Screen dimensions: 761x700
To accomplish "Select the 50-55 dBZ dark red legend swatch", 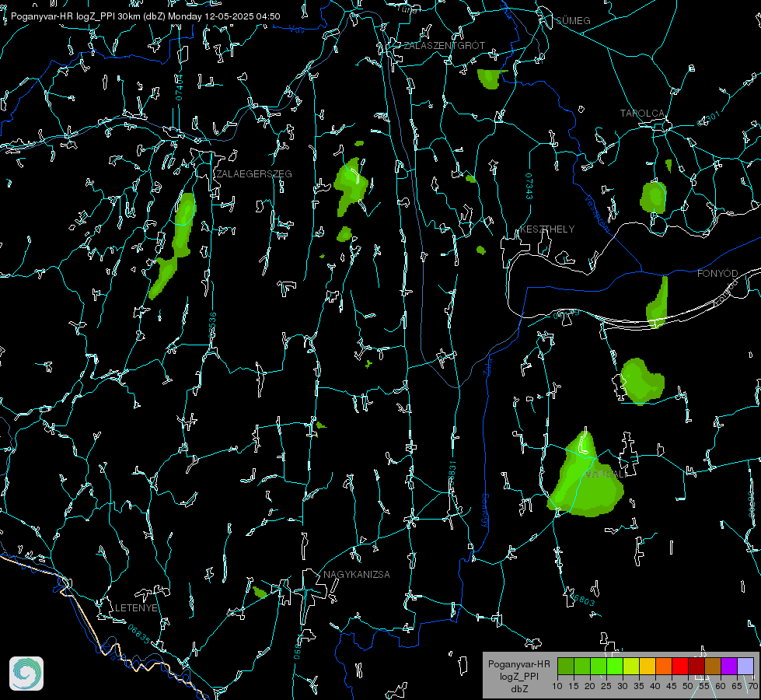I will [696, 666].
